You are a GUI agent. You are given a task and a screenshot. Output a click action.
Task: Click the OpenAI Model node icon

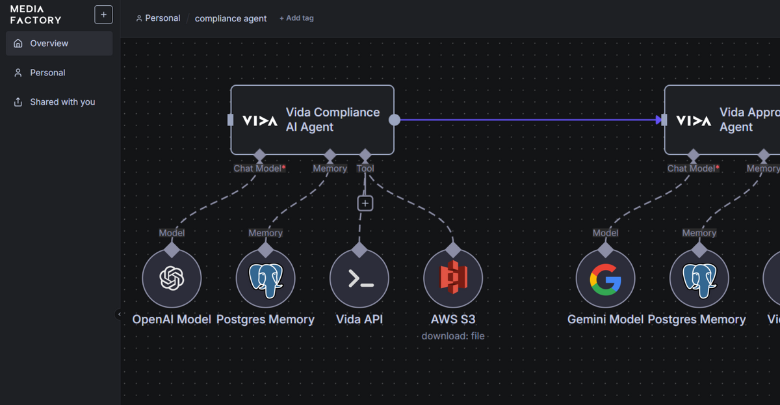tap(171, 278)
